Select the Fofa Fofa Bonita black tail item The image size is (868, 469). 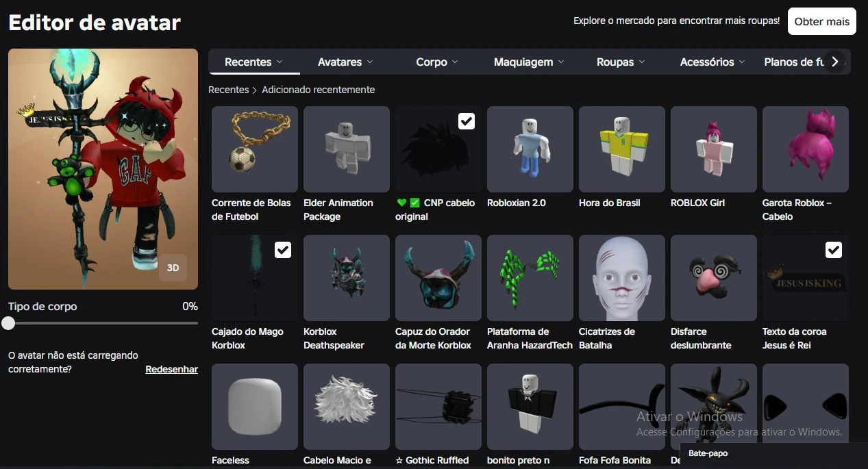621,406
